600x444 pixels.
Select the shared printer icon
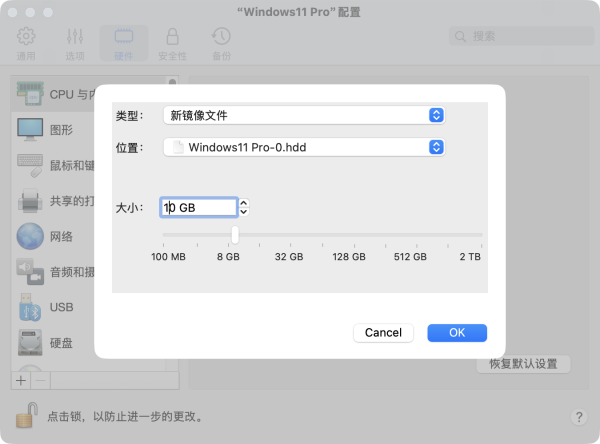[x=30, y=201]
